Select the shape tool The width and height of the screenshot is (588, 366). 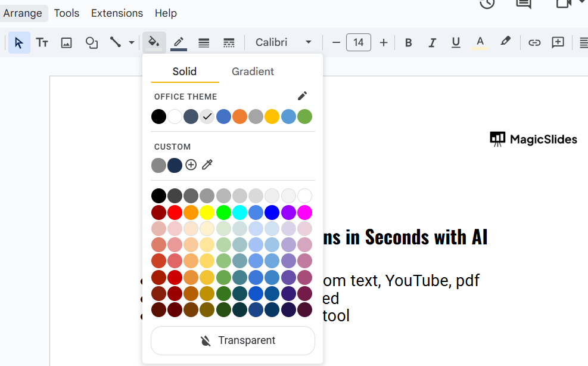click(x=92, y=42)
